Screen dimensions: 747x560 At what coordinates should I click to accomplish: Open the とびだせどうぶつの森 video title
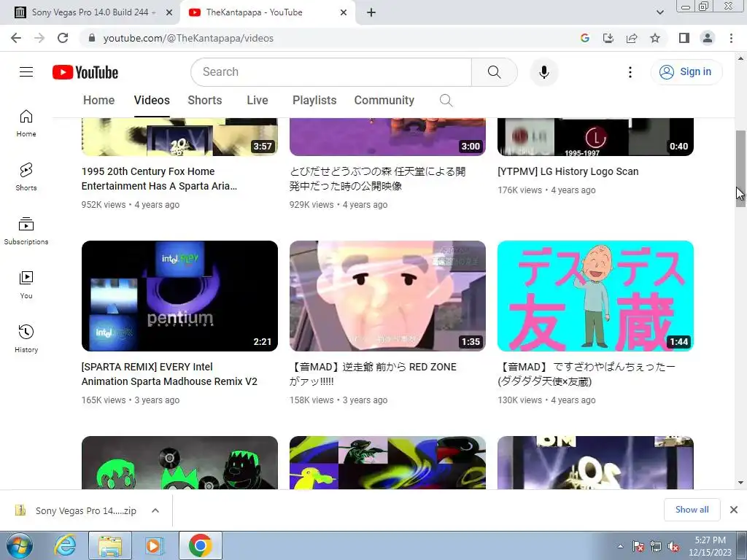[x=377, y=179]
